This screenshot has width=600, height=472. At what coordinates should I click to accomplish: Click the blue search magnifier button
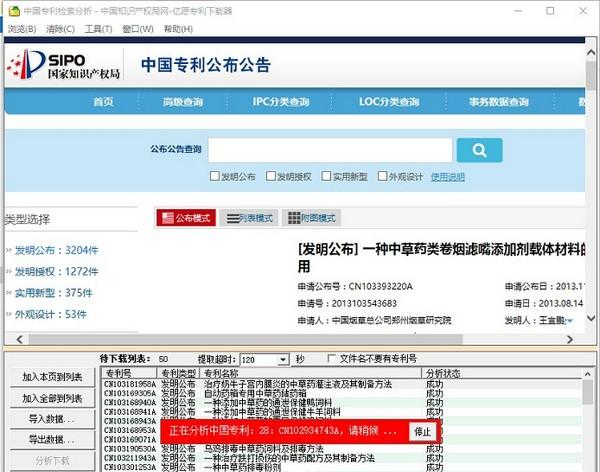click(x=479, y=150)
